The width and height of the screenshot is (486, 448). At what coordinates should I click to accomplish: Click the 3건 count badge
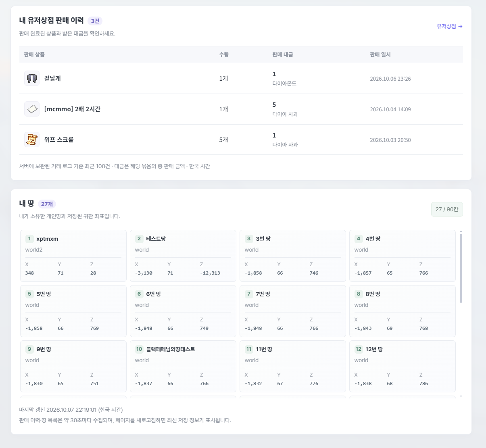point(95,21)
